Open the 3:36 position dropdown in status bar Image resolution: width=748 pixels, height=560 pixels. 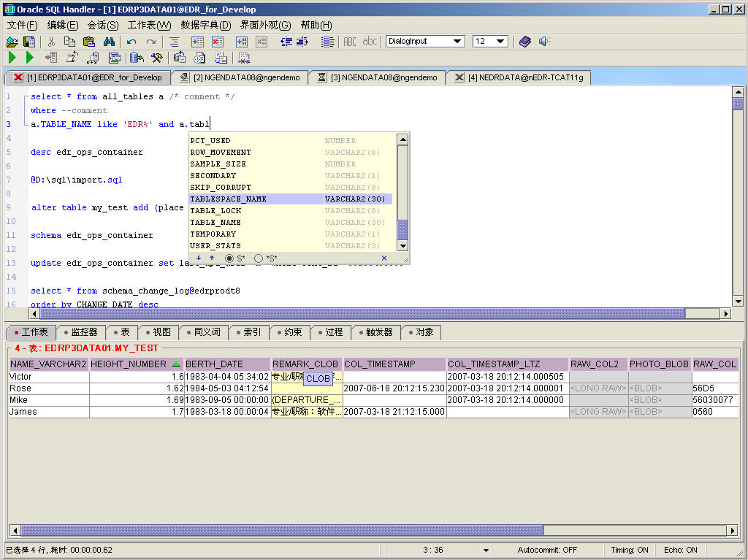(486, 550)
